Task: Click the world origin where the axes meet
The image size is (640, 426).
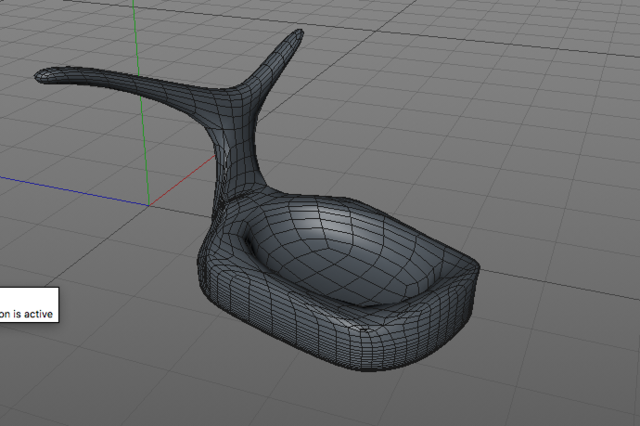Action: click(x=149, y=205)
